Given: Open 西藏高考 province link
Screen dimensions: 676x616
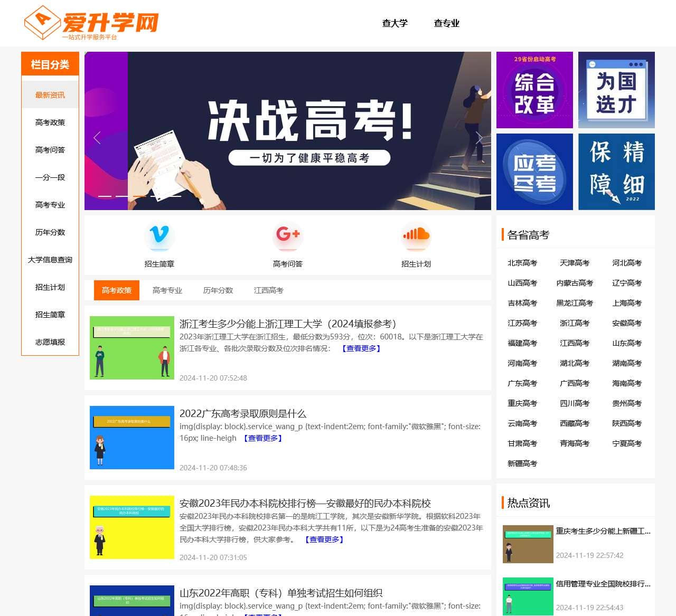Looking at the screenshot, I should 575,423.
